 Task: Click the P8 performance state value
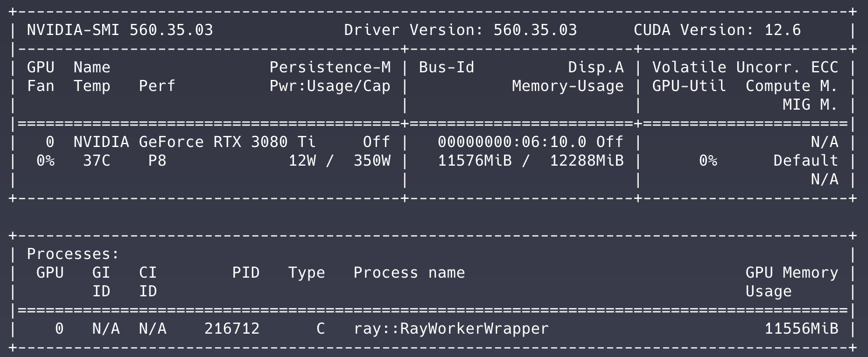point(157,161)
